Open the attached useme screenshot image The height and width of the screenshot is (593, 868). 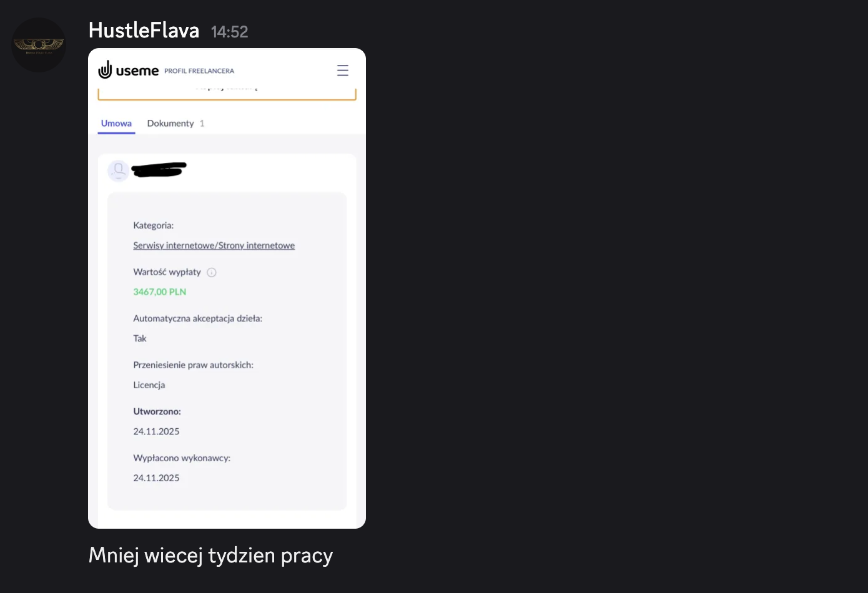pyautogui.click(x=227, y=288)
